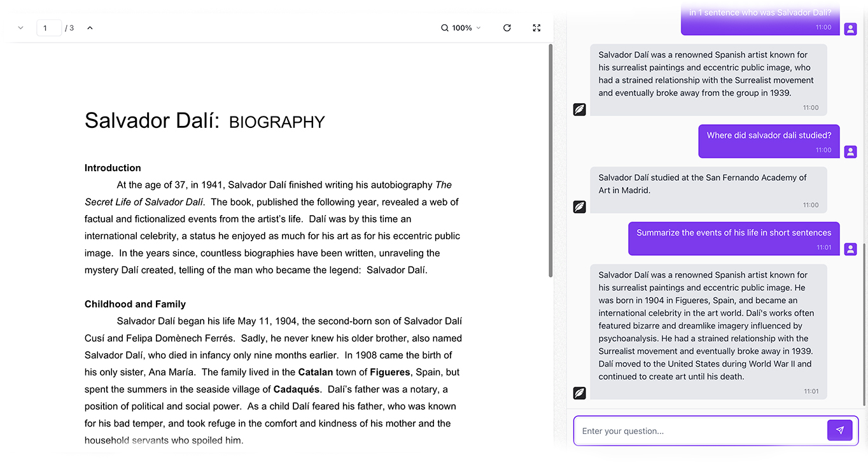Screen dimensions: 868x462
Task: Focus the 'Enter your question...' field
Action: (700, 431)
